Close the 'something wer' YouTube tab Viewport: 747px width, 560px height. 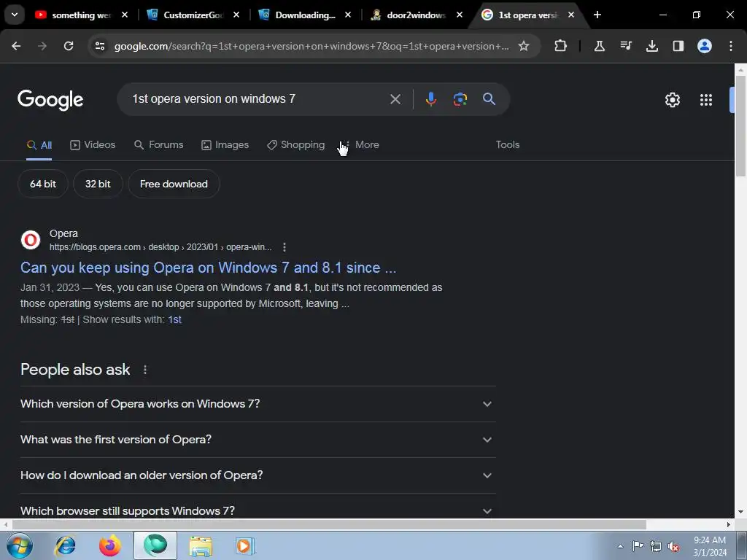[125, 15]
